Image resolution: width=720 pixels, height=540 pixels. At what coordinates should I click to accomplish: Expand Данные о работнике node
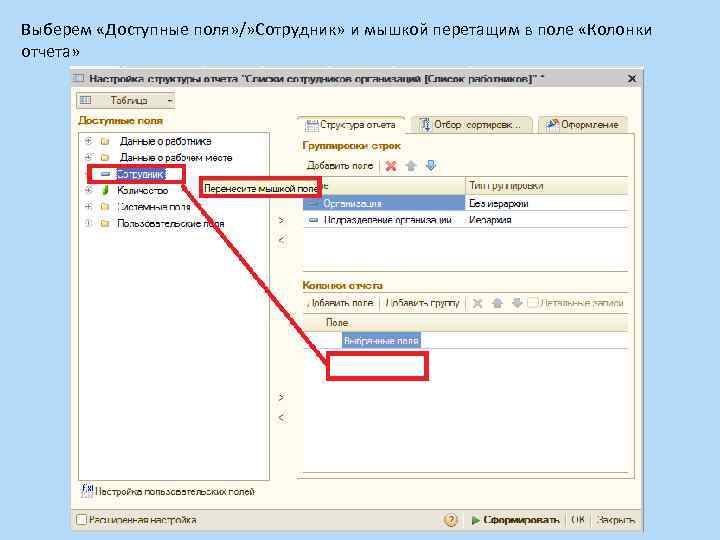pyautogui.click(x=89, y=141)
